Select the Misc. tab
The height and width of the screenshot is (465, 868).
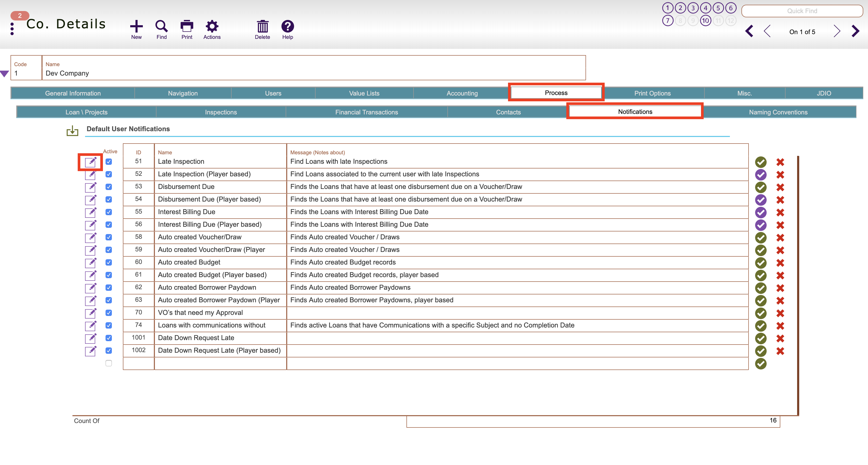point(744,93)
